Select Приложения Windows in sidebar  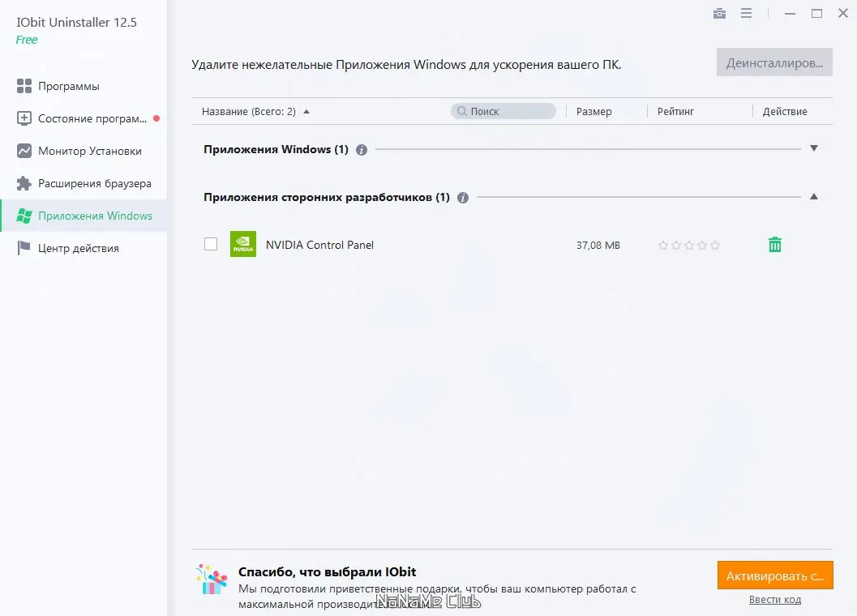84,216
